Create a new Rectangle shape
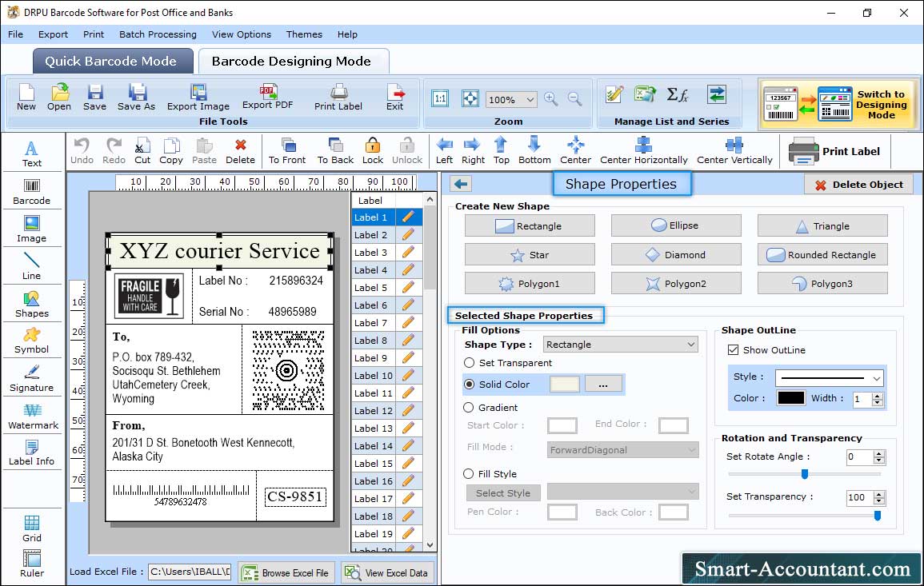Viewport: 924px width, 586px height. click(530, 225)
